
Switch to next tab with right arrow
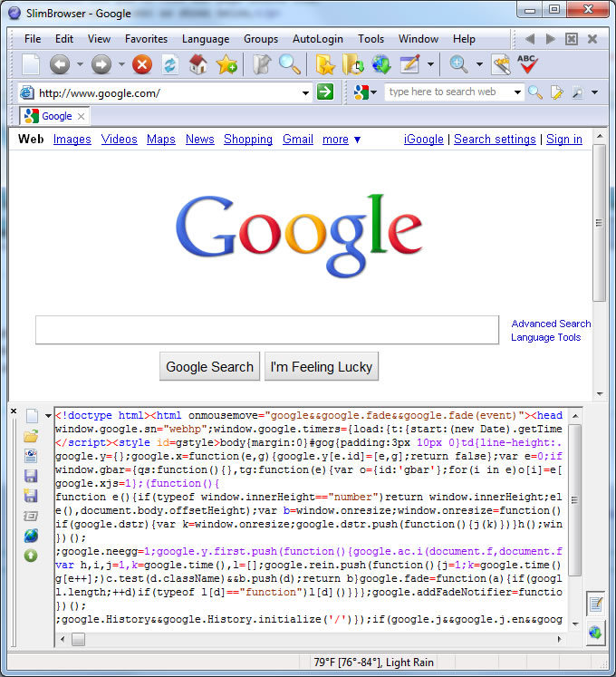click(551, 39)
